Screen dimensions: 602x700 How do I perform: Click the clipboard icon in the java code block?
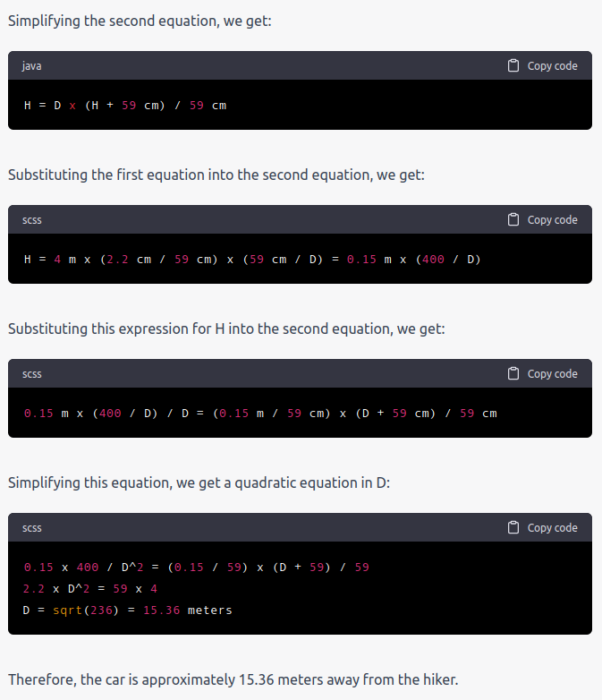(513, 65)
